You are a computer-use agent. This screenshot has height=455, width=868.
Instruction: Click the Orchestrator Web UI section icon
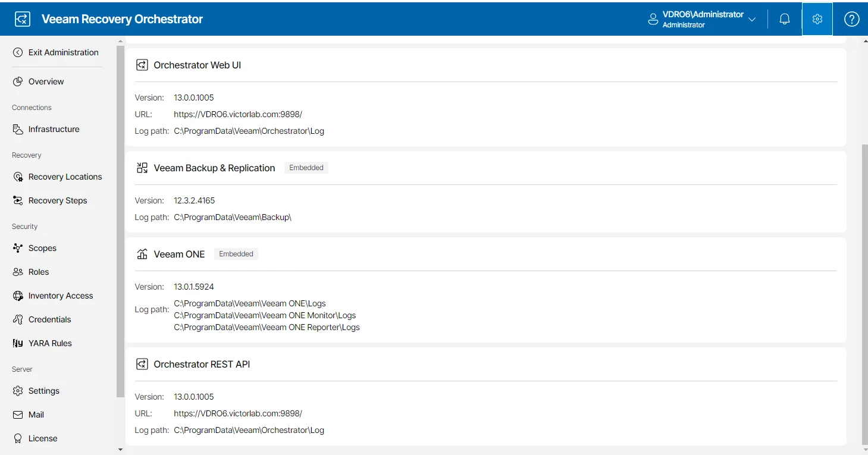pyautogui.click(x=142, y=65)
